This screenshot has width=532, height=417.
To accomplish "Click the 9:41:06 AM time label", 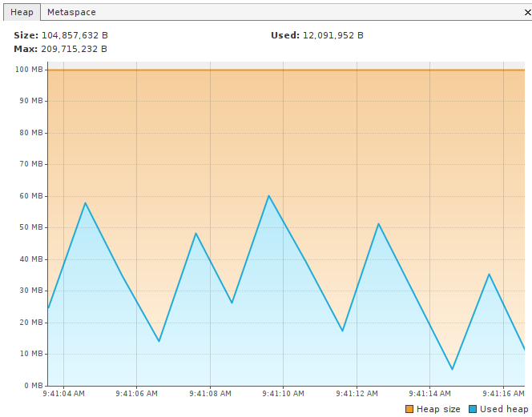I will [x=137, y=394].
